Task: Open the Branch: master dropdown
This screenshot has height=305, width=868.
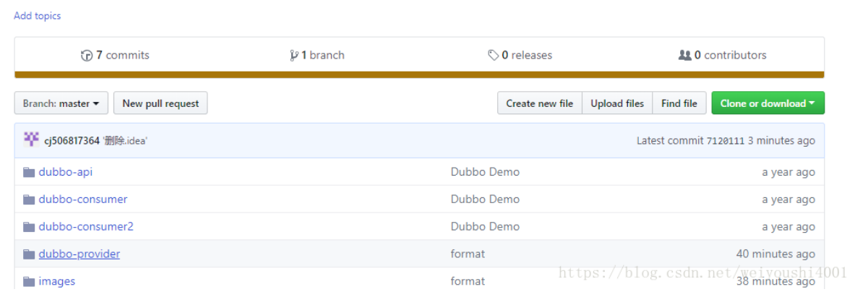Action: (61, 103)
